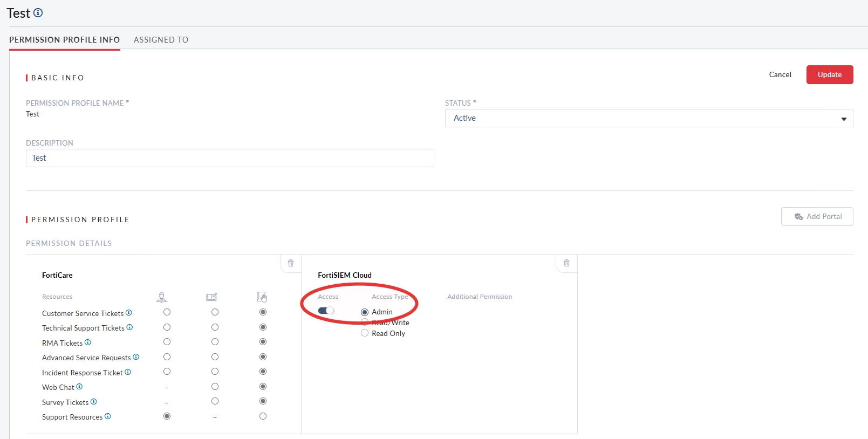Select the middle-column radio for Web Chat
868x439 pixels.
tap(215, 387)
